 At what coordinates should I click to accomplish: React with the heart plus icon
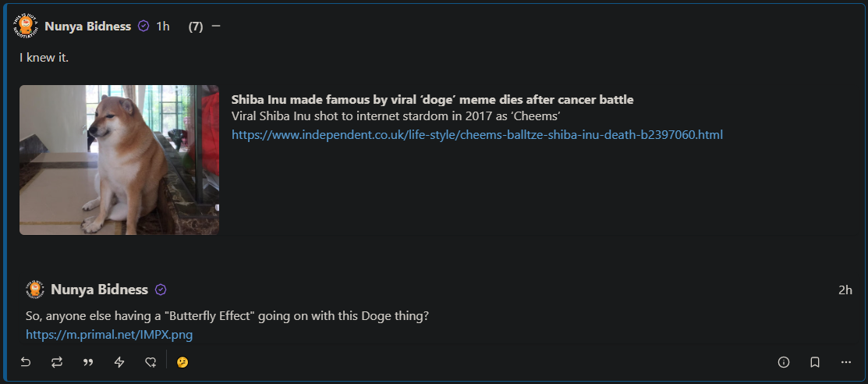(151, 362)
